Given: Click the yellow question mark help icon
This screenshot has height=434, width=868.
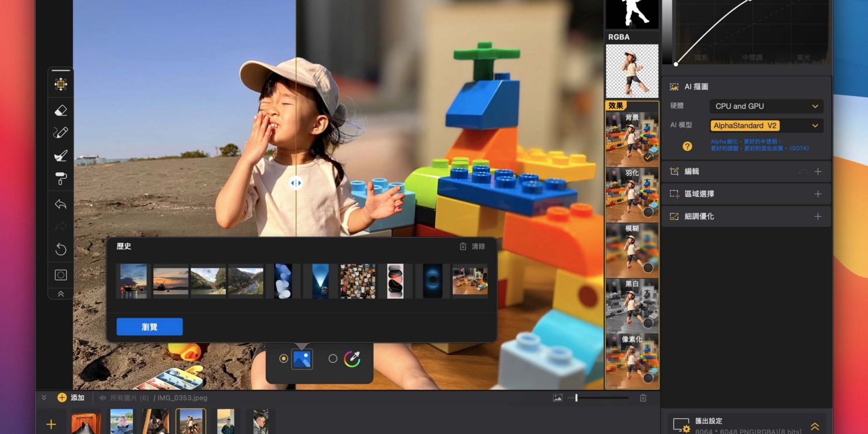Looking at the screenshot, I should [687, 146].
